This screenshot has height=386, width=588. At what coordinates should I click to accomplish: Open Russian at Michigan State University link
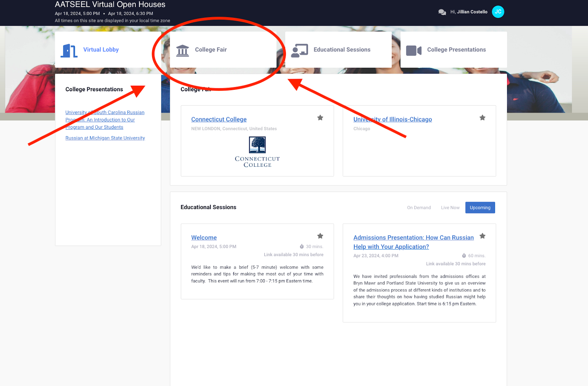(x=105, y=138)
